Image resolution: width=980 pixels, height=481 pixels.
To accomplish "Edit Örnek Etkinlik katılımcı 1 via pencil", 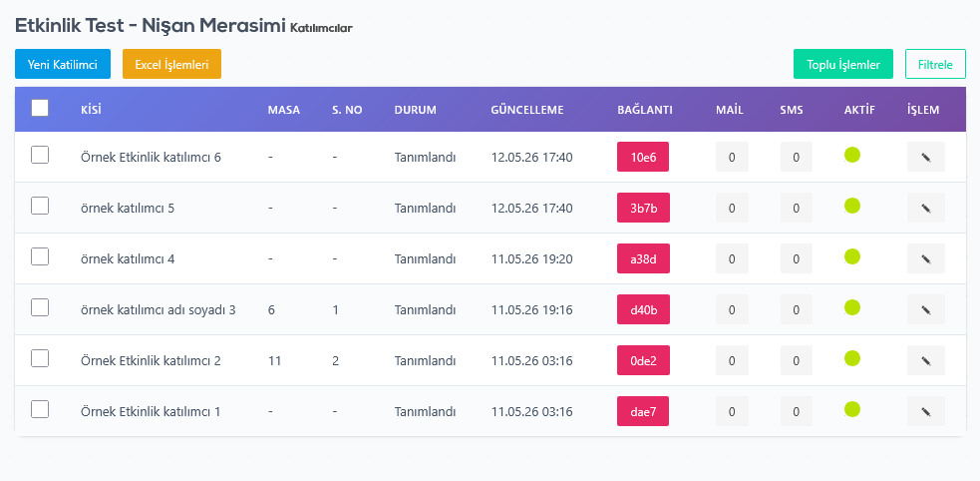I will (925, 411).
